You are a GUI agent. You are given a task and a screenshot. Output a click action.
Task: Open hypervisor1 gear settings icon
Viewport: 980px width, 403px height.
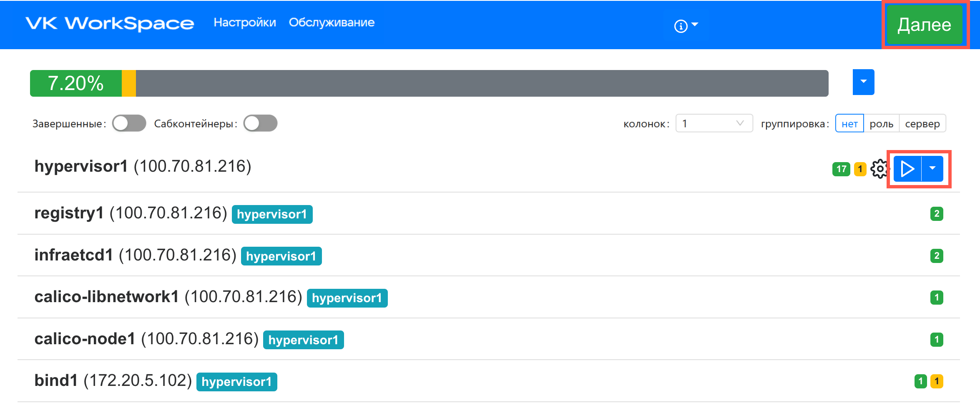point(879,169)
